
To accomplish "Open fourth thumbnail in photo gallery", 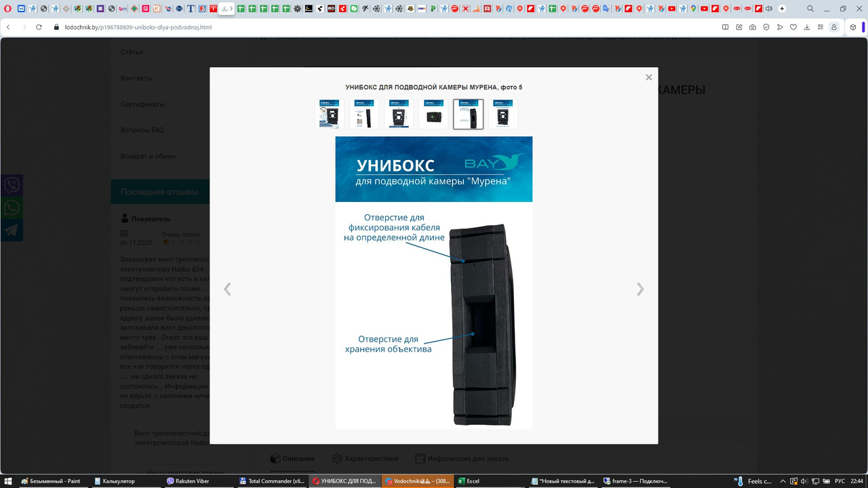I will 433,114.
